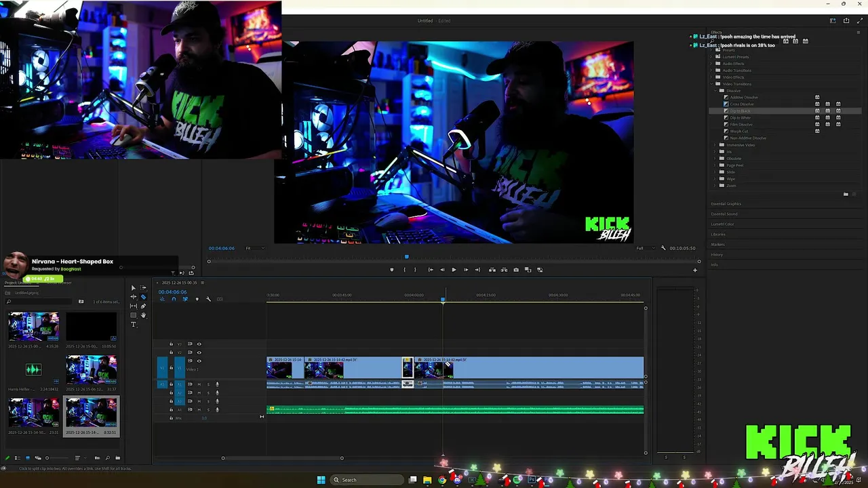This screenshot has height=488, width=868.
Task: Expand the Audio Effects folder
Action: [711, 64]
